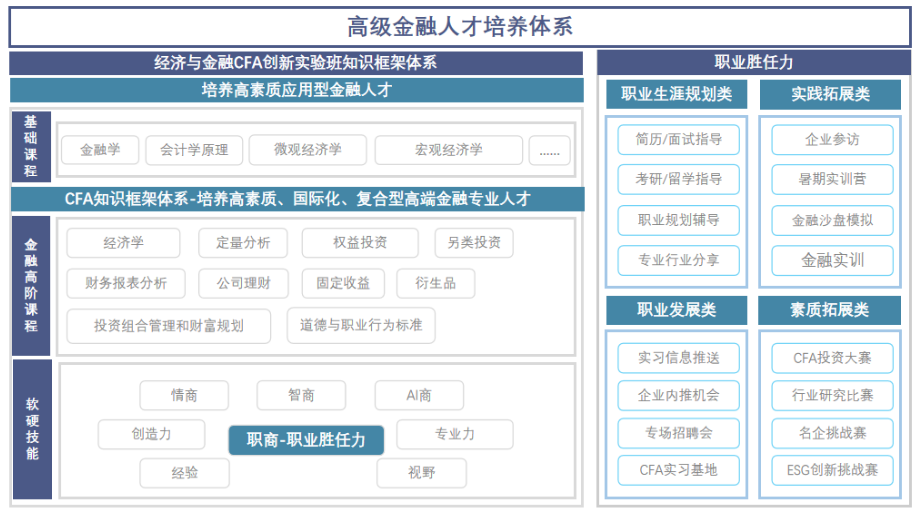The image size is (922, 512).
Task: Click the 实践拓展类 header
Action: [830, 95]
